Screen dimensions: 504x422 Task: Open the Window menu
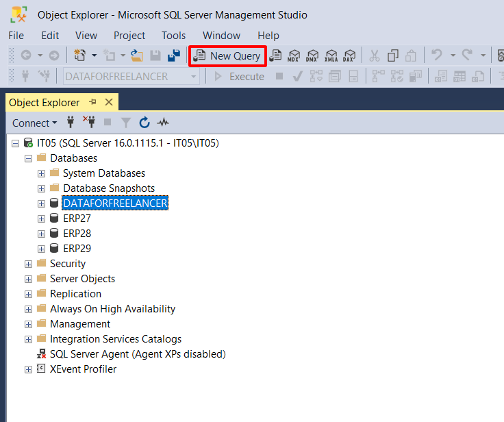click(x=221, y=36)
